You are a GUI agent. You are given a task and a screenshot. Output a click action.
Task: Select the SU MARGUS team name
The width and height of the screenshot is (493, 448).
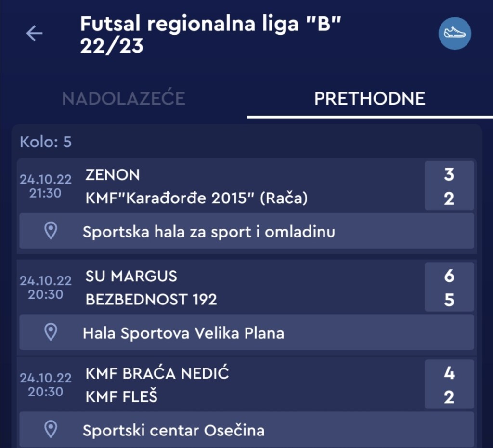131,276
